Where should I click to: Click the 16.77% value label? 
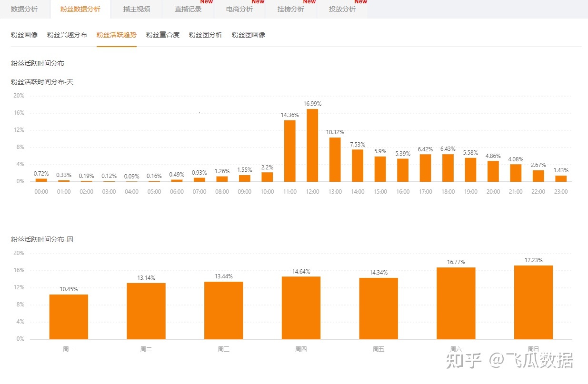[x=456, y=262]
